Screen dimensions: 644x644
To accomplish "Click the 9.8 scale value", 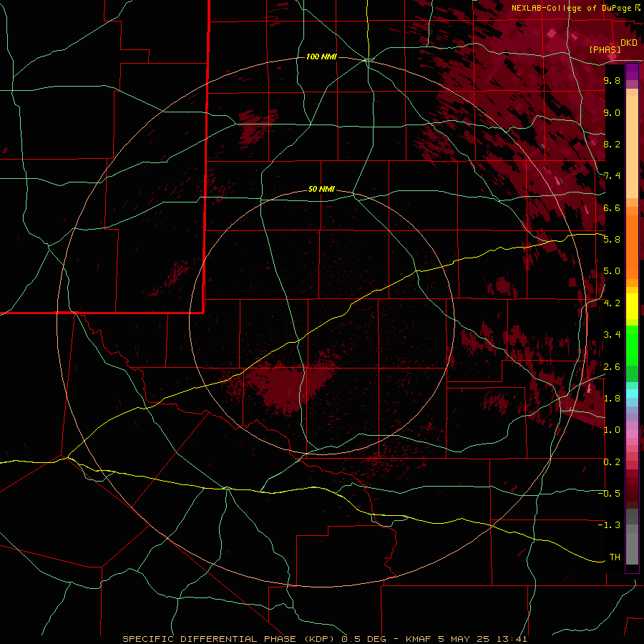I will tap(612, 81).
